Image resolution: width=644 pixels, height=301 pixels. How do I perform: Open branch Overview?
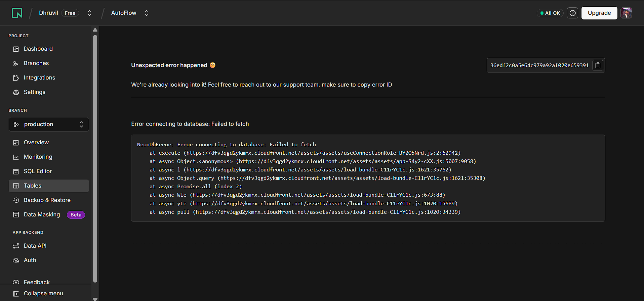click(x=49, y=143)
